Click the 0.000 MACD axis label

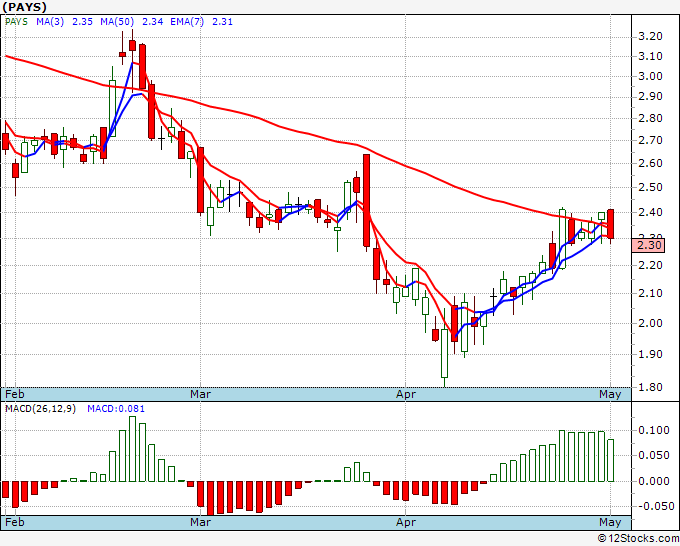click(x=654, y=481)
